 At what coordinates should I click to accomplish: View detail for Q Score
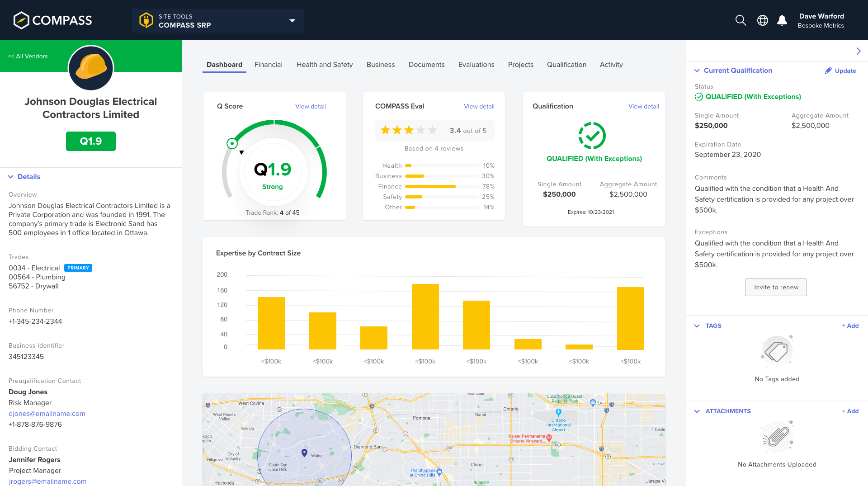(x=311, y=106)
